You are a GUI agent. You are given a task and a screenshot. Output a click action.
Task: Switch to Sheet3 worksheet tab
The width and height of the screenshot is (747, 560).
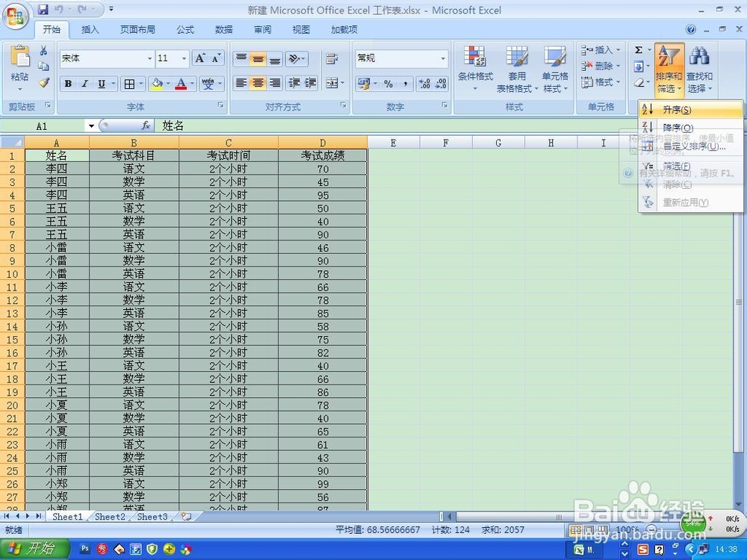coord(152,517)
